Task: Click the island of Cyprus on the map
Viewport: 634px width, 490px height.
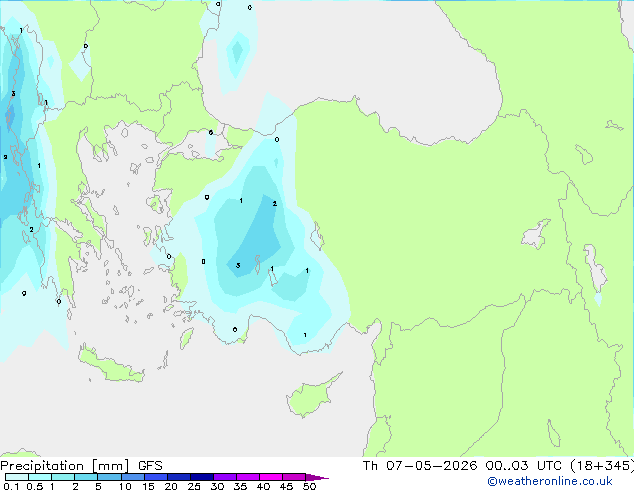Action: point(311,397)
